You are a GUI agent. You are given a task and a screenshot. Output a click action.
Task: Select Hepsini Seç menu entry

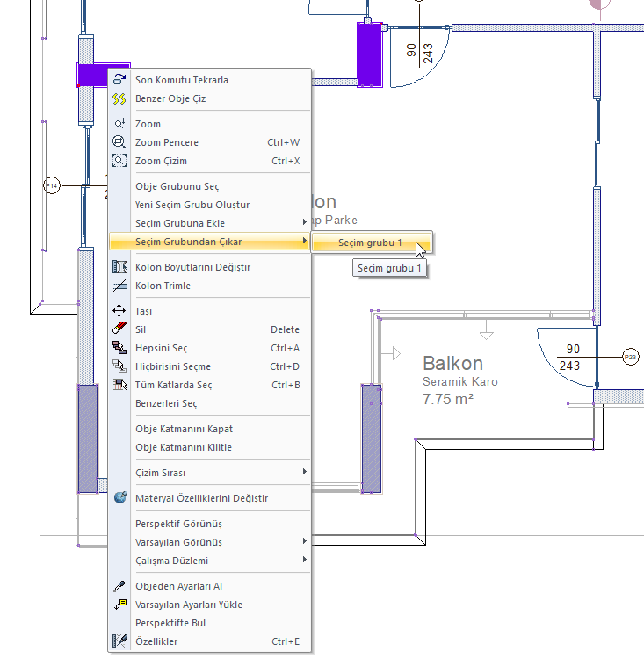(162, 348)
